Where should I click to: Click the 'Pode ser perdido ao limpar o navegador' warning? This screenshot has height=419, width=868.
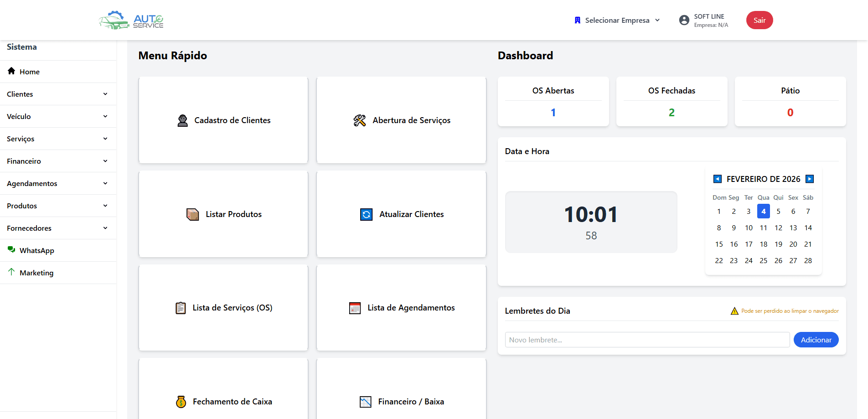(x=790, y=311)
